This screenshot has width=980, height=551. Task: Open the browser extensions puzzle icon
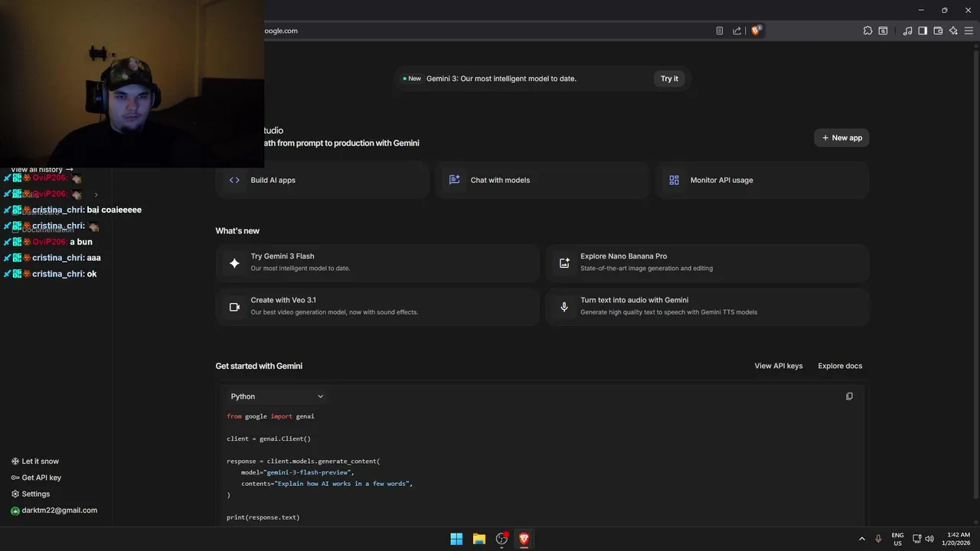867,31
